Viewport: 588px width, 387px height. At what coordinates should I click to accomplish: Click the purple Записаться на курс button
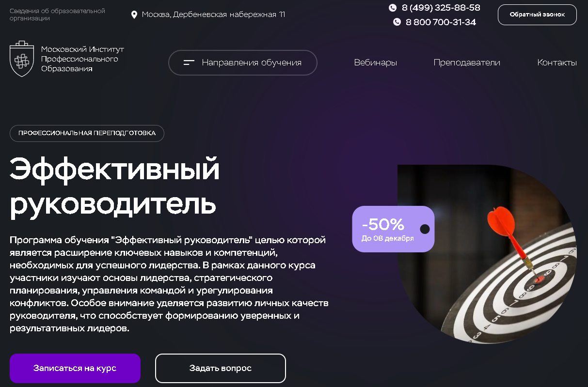[x=75, y=368]
